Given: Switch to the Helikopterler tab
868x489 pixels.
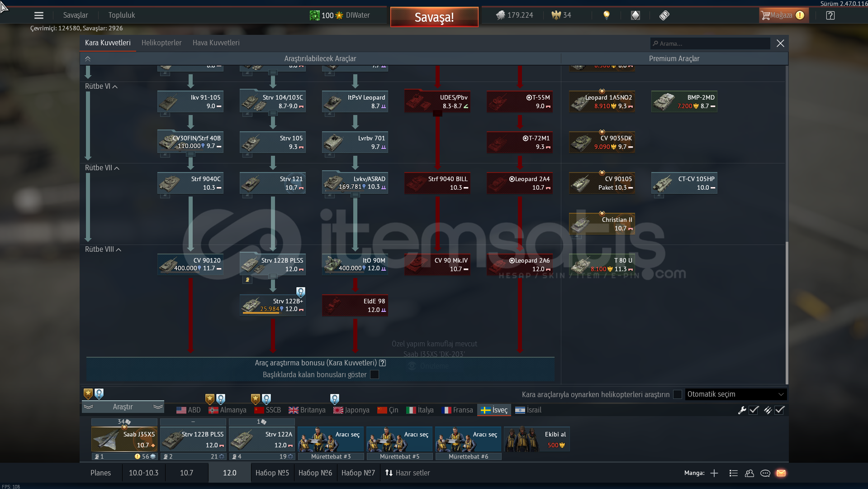Looking at the screenshot, I should tap(161, 43).
